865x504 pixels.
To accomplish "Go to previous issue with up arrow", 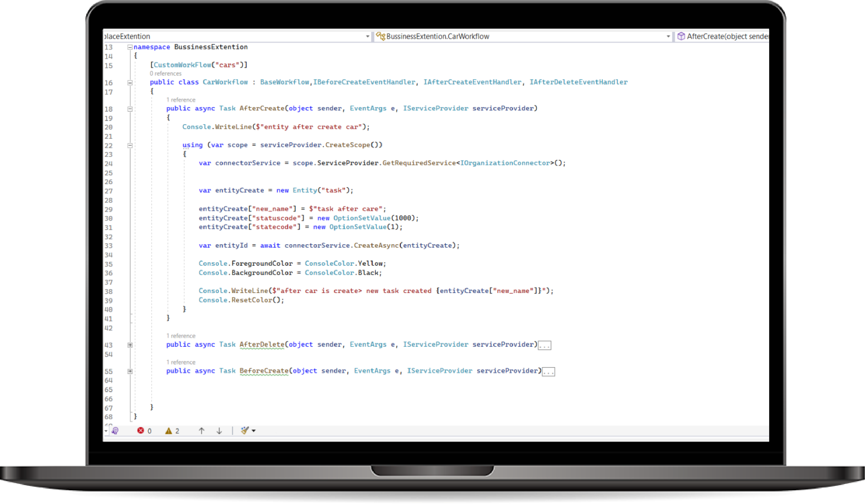I will point(201,431).
